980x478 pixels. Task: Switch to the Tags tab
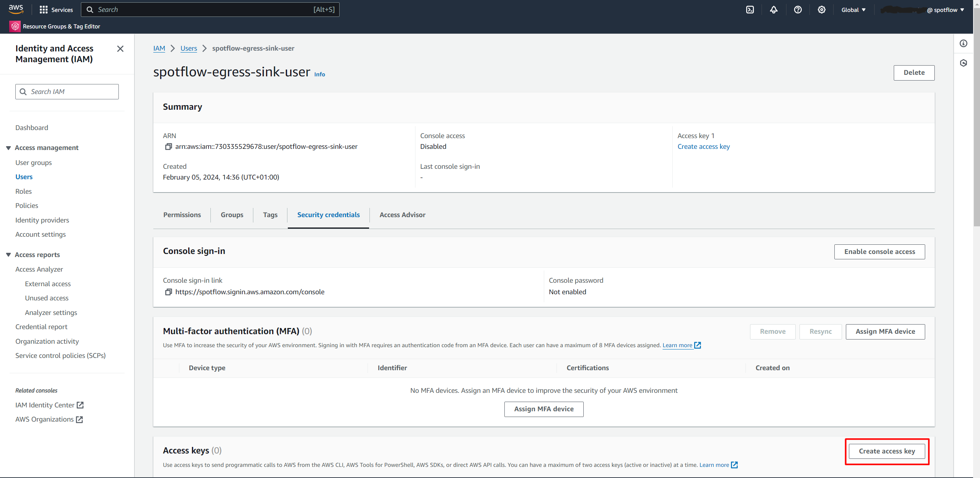[x=270, y=215]
